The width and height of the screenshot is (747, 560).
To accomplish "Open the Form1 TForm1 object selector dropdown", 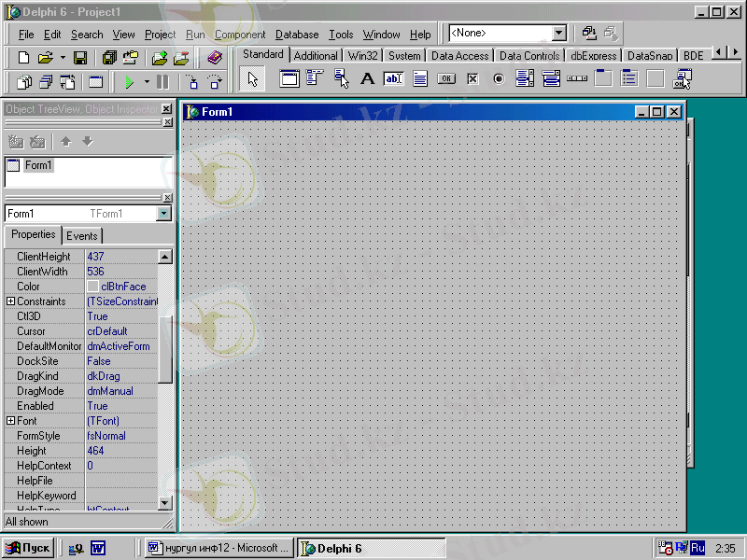I will coord(164,214).
